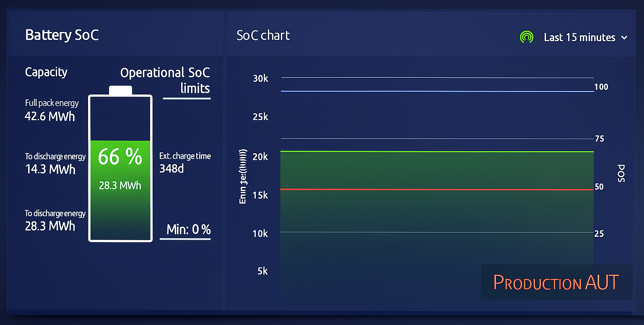Click the Min: 0 % limit value
This screenshot has height=325, width=644.
188,230
